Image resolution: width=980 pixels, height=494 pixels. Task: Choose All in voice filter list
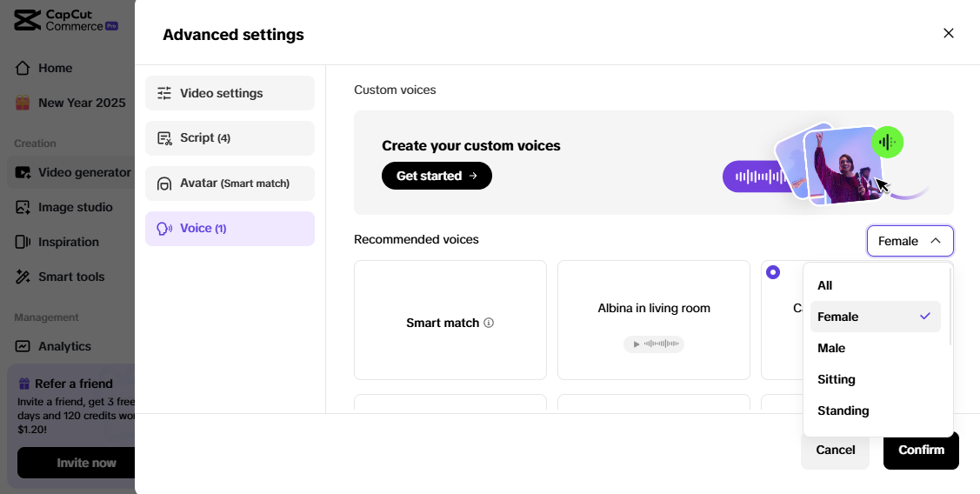coord(824,285)
